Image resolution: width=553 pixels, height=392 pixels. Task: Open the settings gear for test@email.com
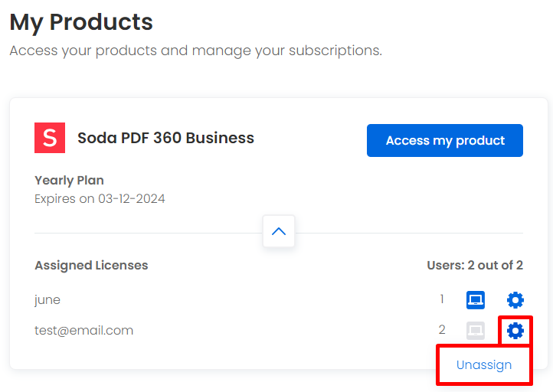coord(515,331)
